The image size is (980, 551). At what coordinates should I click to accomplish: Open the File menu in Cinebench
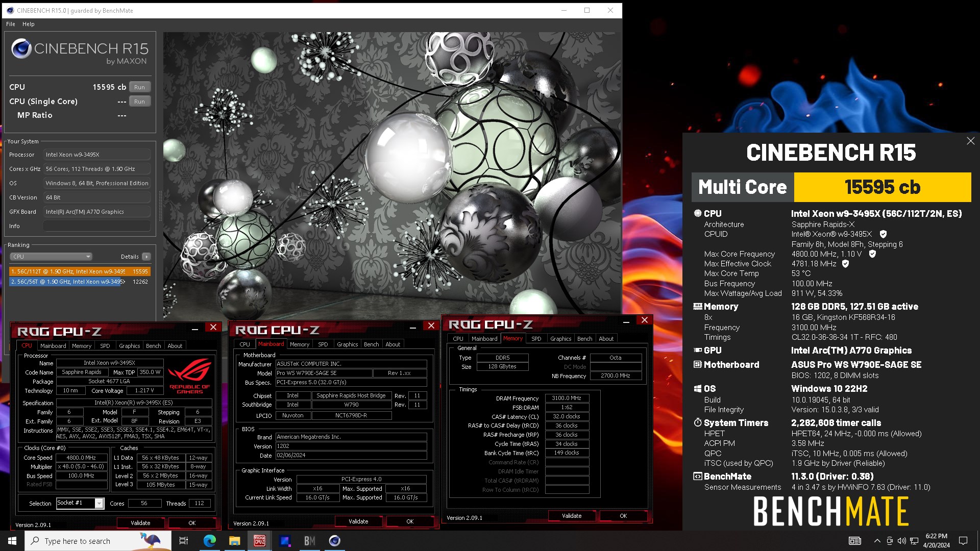(11, 24)
